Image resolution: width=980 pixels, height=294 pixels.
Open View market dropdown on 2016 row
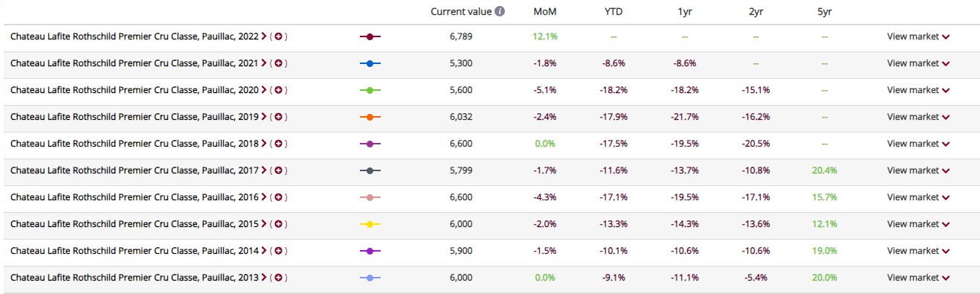[x=918, y=197]
